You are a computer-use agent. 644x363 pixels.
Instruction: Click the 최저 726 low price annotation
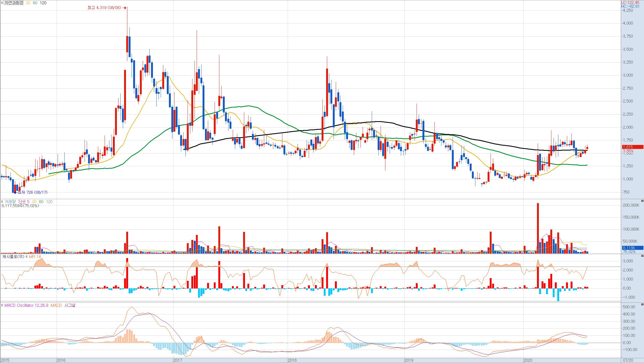(x=32, y=192)
